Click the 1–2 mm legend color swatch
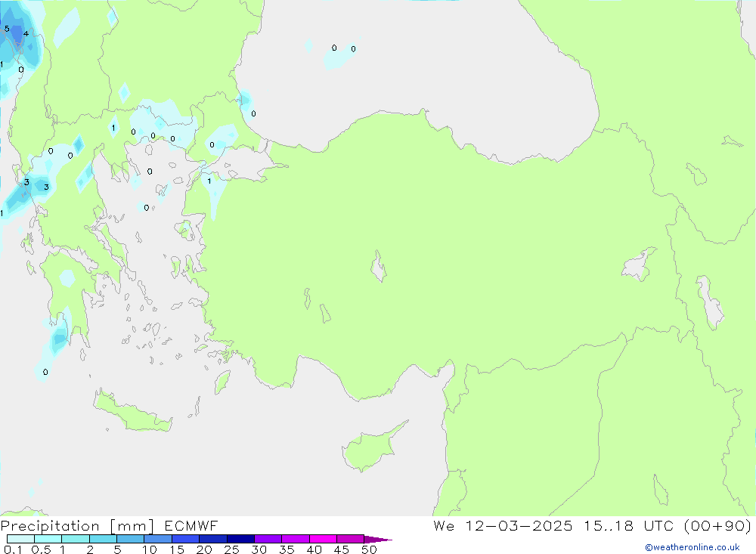This screenshot has height=554, width=756. pyautogui.click(x=75, y=539)
